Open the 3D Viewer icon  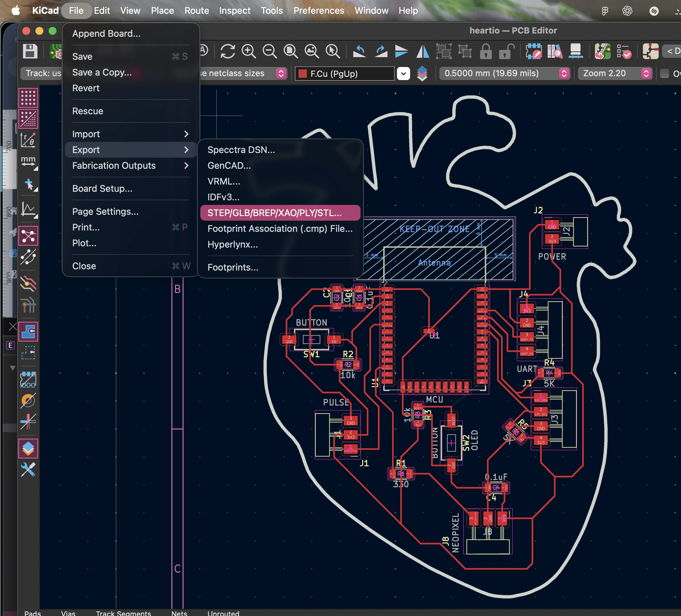pos(575,51)
